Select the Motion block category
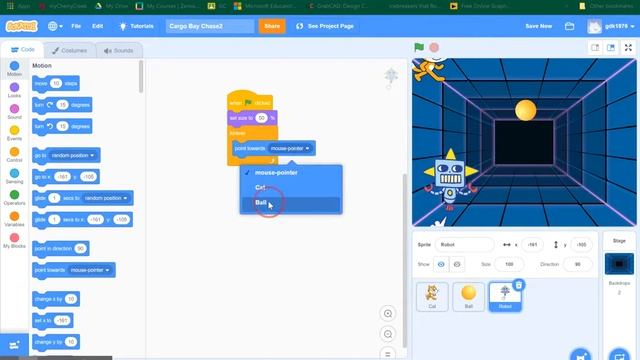 tap(14, 69)
